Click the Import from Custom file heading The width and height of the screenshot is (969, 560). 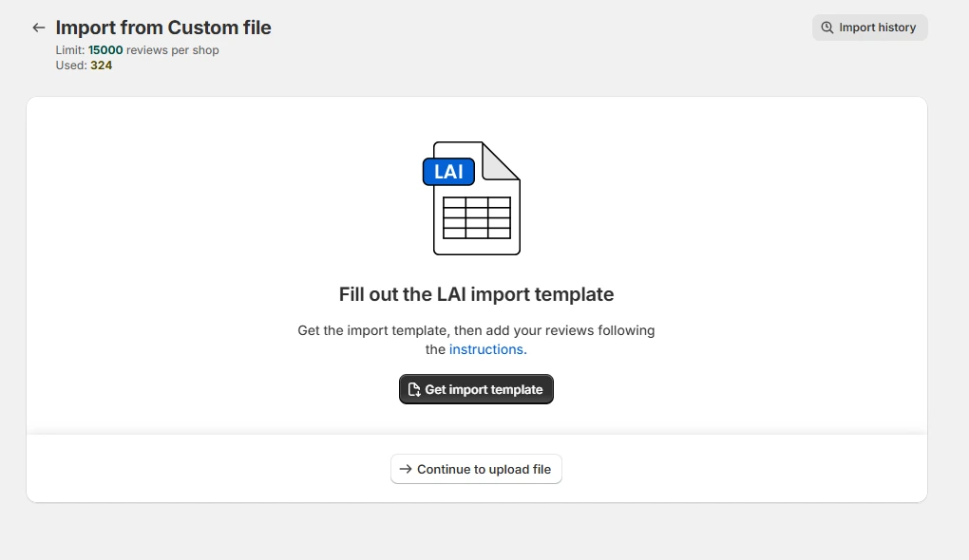tap(163, 28)
